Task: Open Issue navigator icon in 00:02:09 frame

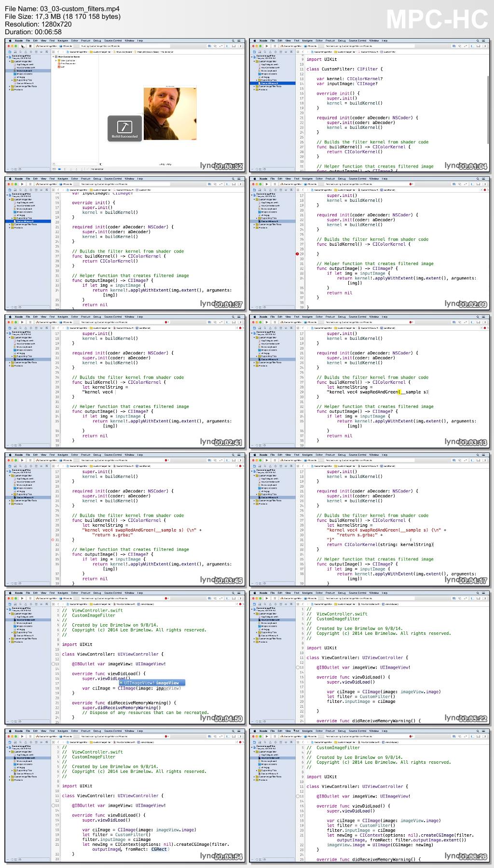Action: pos(270,189)
